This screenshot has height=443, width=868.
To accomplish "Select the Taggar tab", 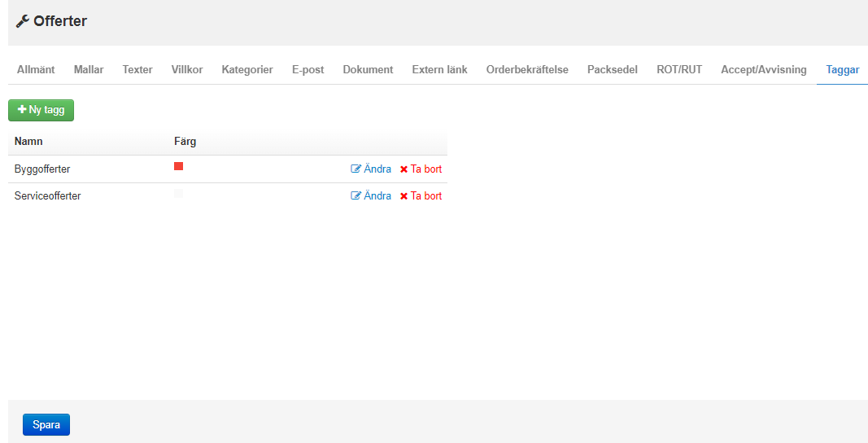I will [x=843, y=70].
